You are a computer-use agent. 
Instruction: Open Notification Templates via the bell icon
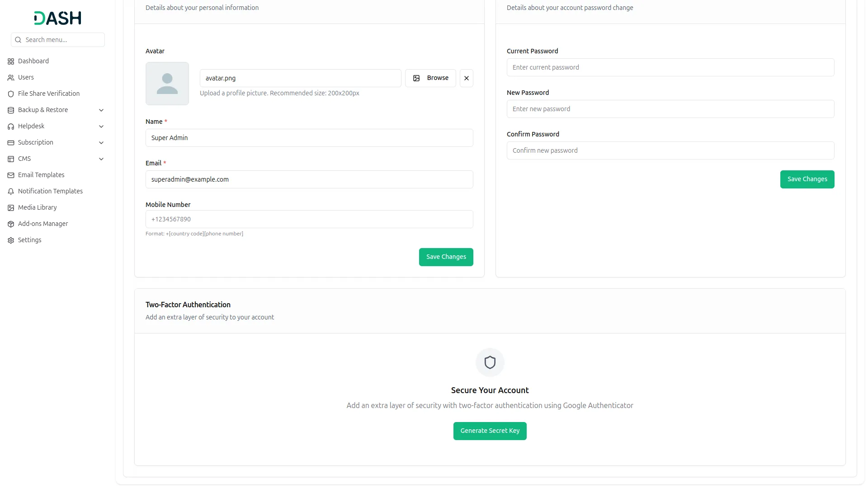pyautogui.click(x=10, y=191)
